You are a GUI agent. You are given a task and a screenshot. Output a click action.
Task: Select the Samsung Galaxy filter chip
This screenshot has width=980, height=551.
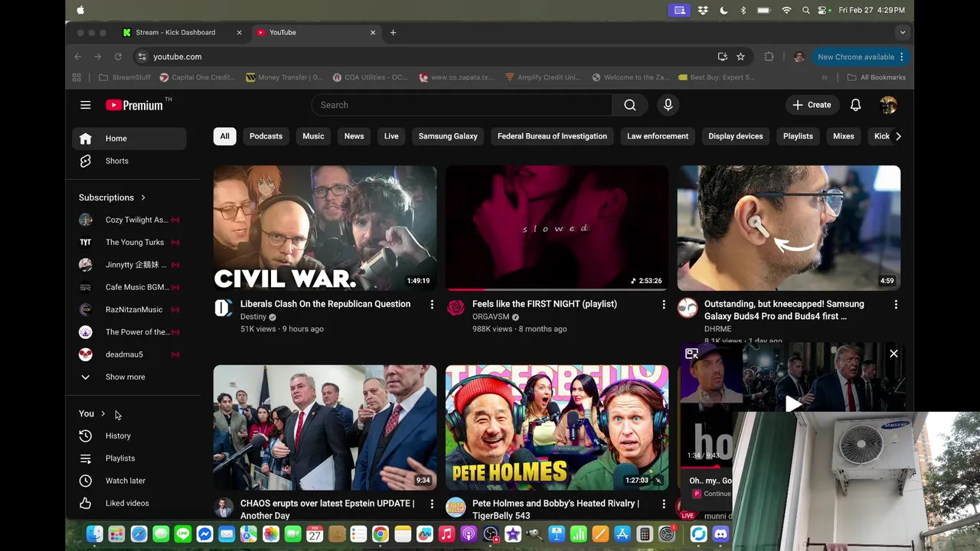448,136
